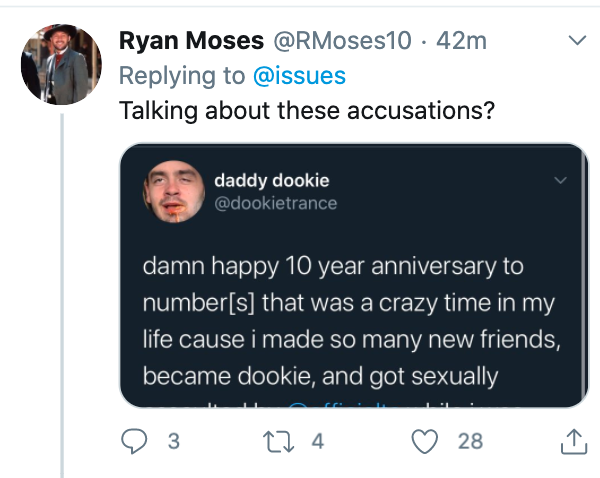Click the reply speech bubble icon
Image resolution: width=600 pixels, height=478 pixels.
coord(134,441)
